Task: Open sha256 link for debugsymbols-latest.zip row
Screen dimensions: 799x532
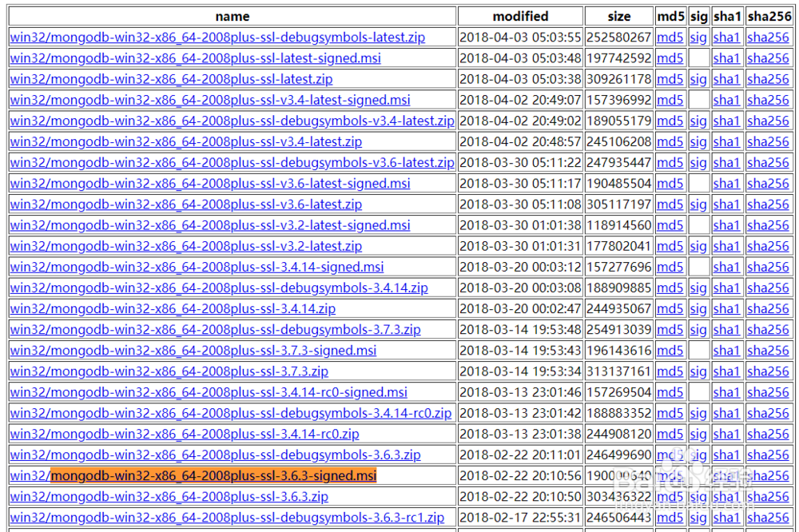Action: pos(768,38)
